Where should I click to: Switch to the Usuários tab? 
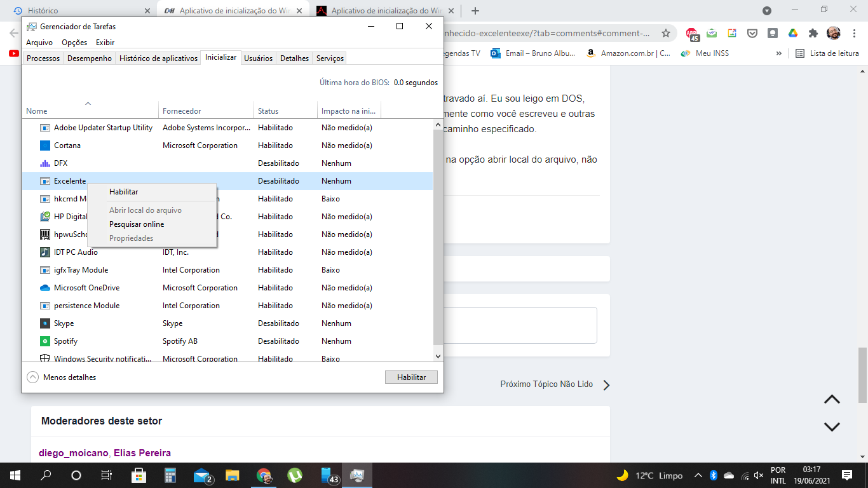pos(259,58)
